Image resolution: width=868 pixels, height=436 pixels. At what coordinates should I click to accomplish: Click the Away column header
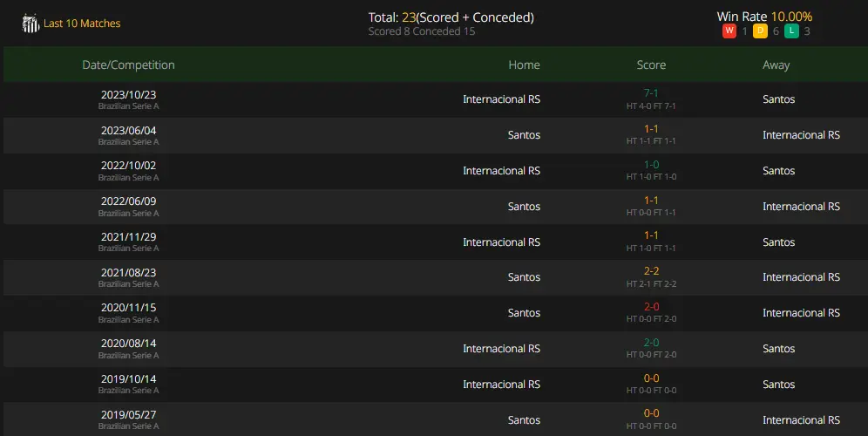click(776, 65)
